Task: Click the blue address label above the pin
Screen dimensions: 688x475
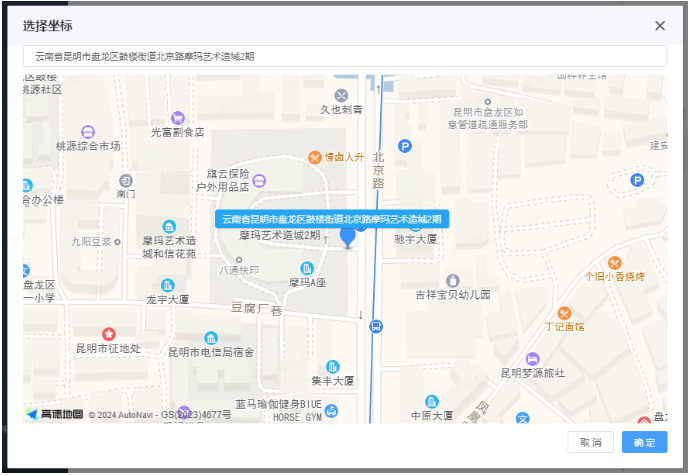Action: tap(332, 218)
